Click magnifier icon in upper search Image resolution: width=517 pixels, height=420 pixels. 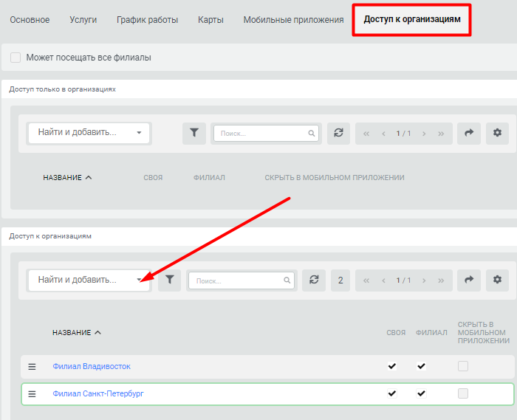click(311, 134)
